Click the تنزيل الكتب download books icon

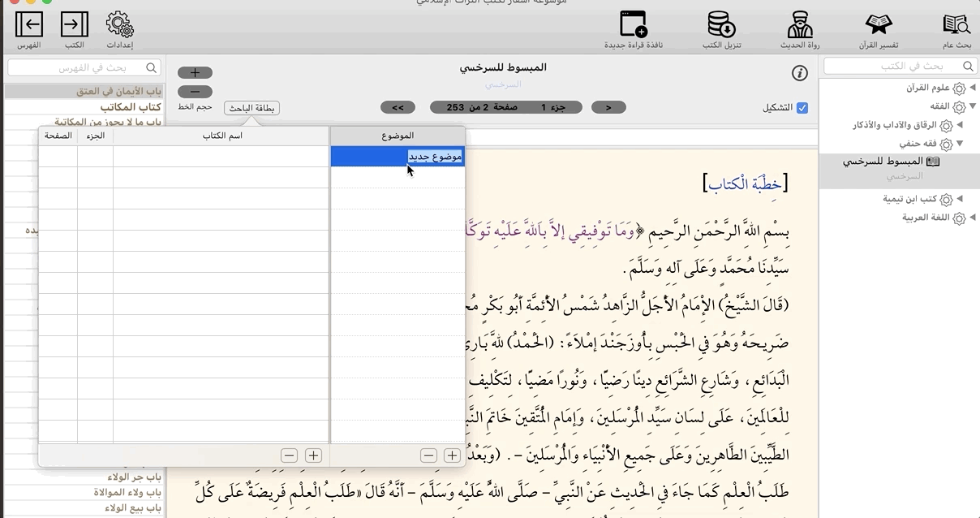(722, 24)
